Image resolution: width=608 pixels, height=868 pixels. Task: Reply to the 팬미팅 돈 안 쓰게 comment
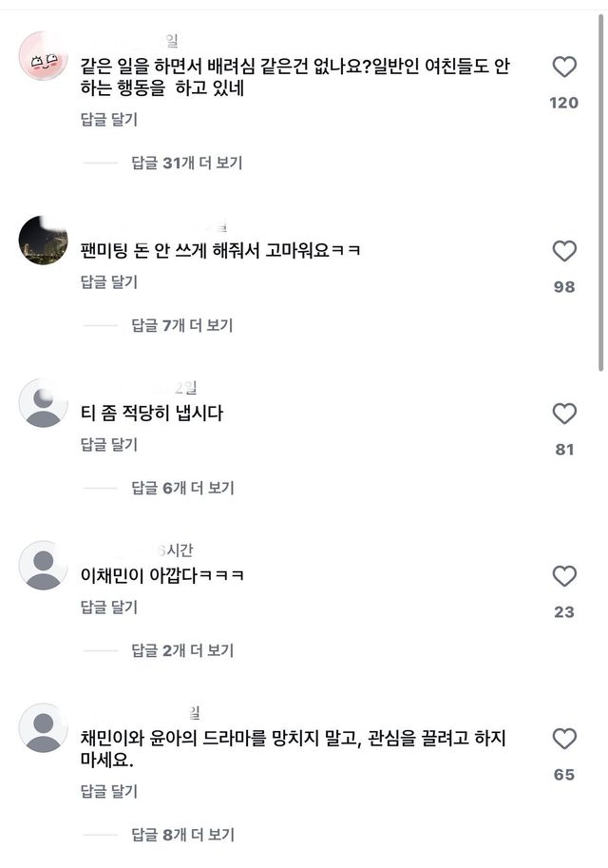(108, 281)
